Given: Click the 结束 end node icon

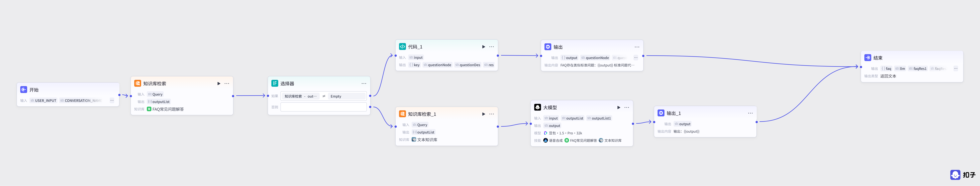Looking at the screenshot, I should pos(868,58).
